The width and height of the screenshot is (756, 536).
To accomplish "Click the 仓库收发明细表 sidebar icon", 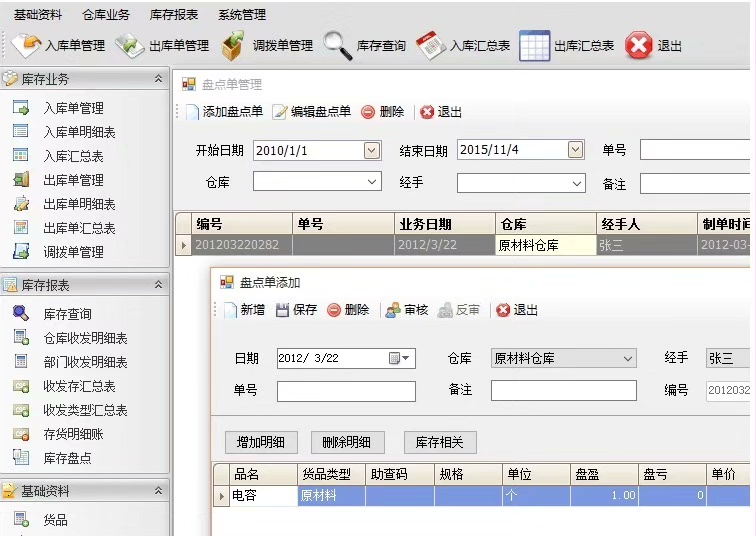I will click(21, 337).
